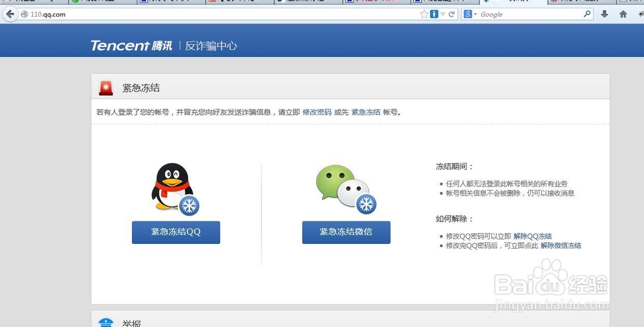Click the 紧急冻结微信 button
Screen dimensions: 644x327
tap(346, 232)
